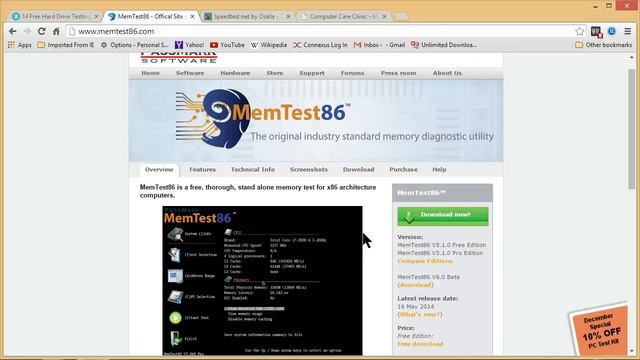The height and width of the screenshot is (360, 640).
Task: Open the Wikipedia bookmark
Action: [269, 45]
